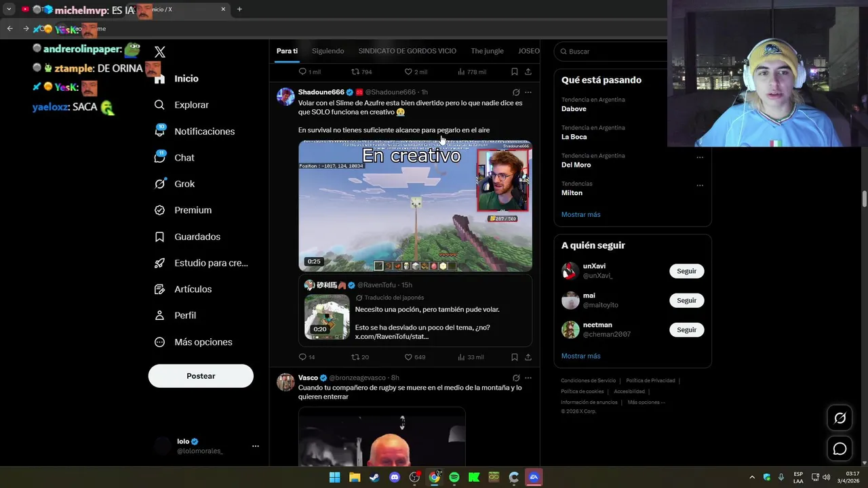Click Mostrar más under trends
868x488 pixels.
[580, 214]
